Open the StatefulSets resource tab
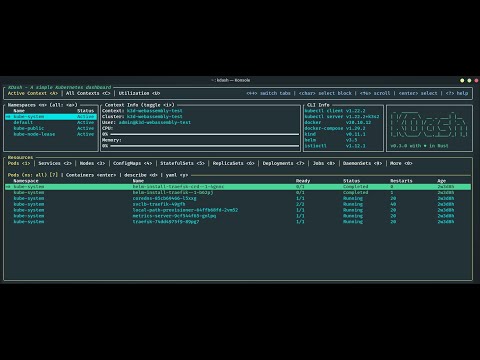Viewport: 480px width, 360px height. (x=182, y=163)
